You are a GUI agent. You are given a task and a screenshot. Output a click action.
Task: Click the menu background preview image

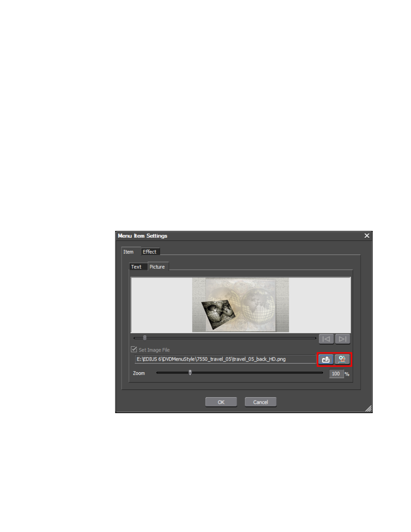tap(240, 305)
